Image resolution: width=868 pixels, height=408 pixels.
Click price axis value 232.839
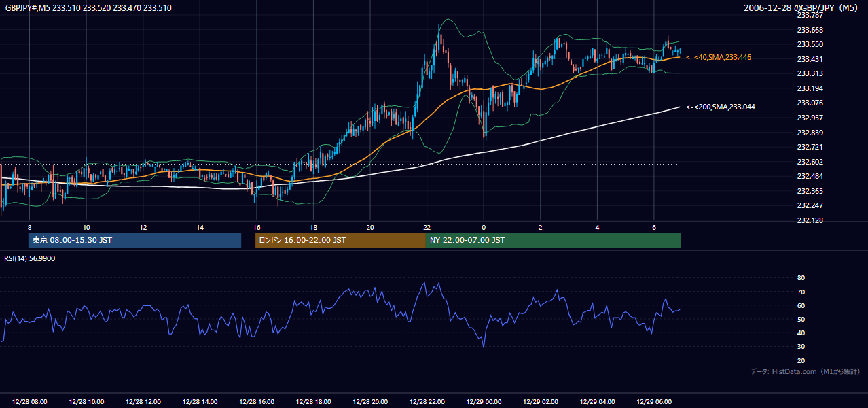pyautogui.click(x=810, y=133)
